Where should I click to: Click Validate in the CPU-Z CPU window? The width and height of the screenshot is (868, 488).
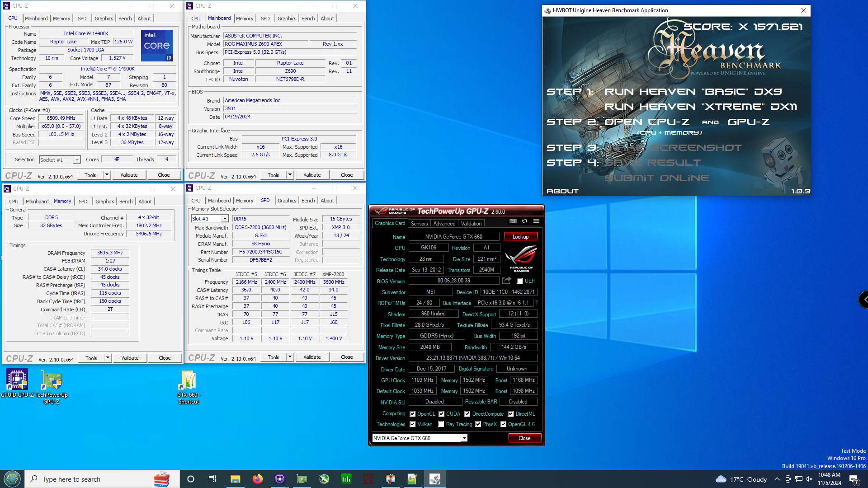pos(129,175)
